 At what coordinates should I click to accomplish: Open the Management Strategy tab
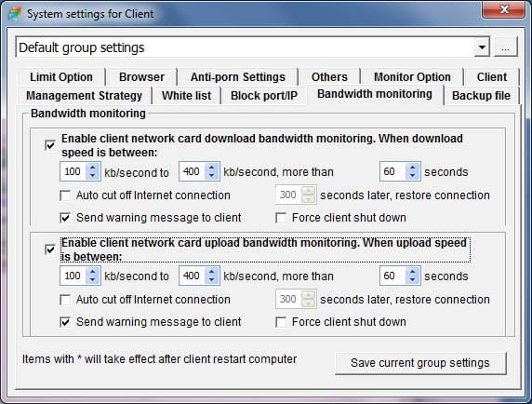click(x=84, y=96)
